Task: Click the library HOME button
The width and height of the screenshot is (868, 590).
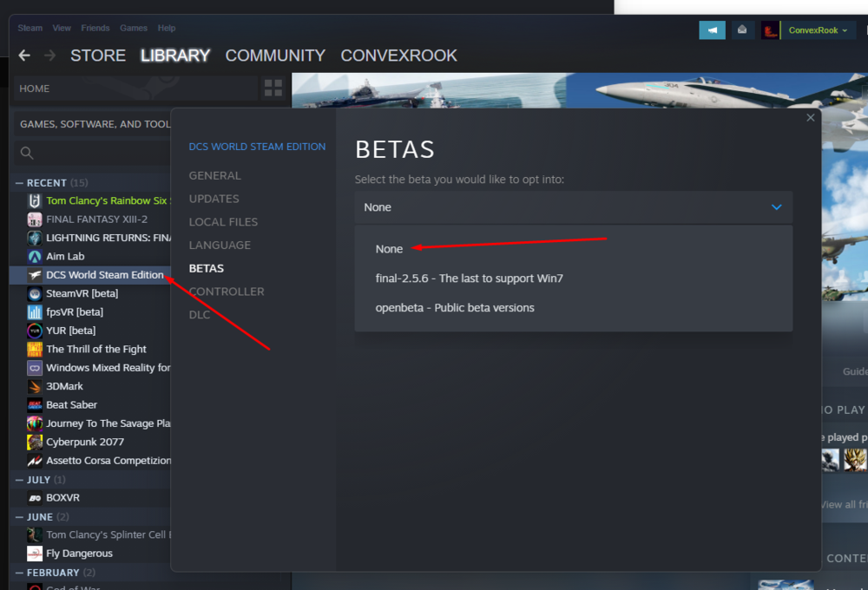Action: click(135, 88)
